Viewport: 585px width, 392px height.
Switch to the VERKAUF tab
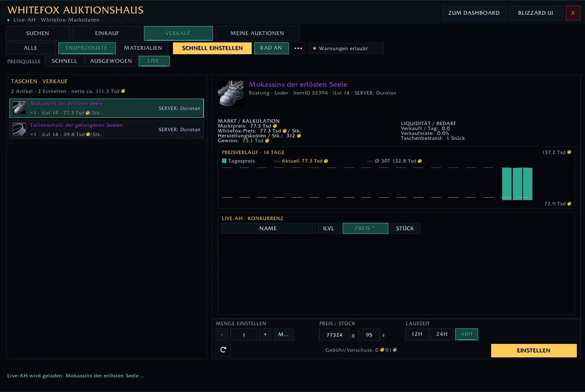pyautogui.click(x=178, y=33)
